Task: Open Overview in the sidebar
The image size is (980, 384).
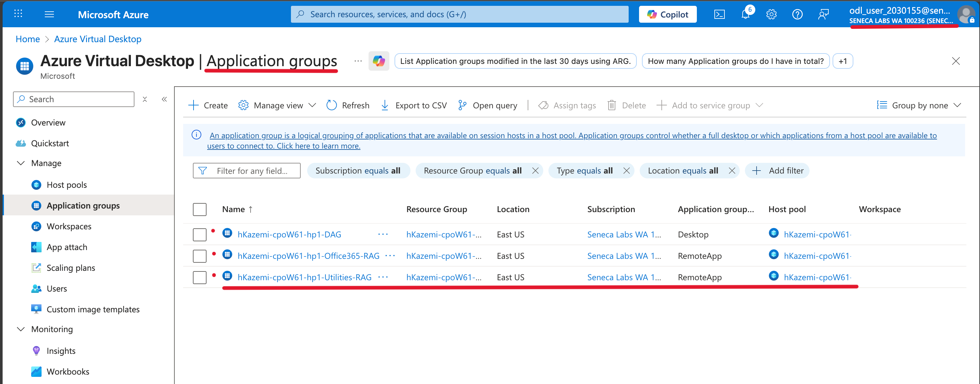Action: (x=48, y=122)
